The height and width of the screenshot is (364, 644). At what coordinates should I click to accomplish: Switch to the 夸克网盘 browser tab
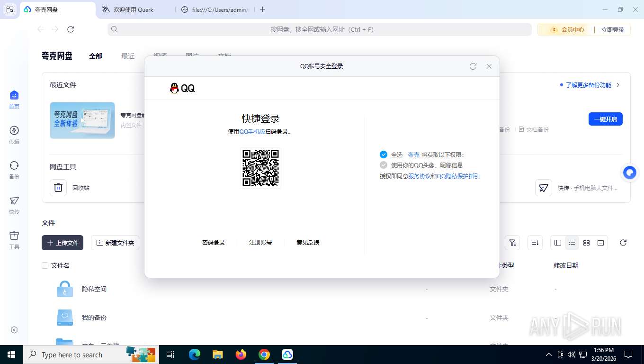pos(58,9)
